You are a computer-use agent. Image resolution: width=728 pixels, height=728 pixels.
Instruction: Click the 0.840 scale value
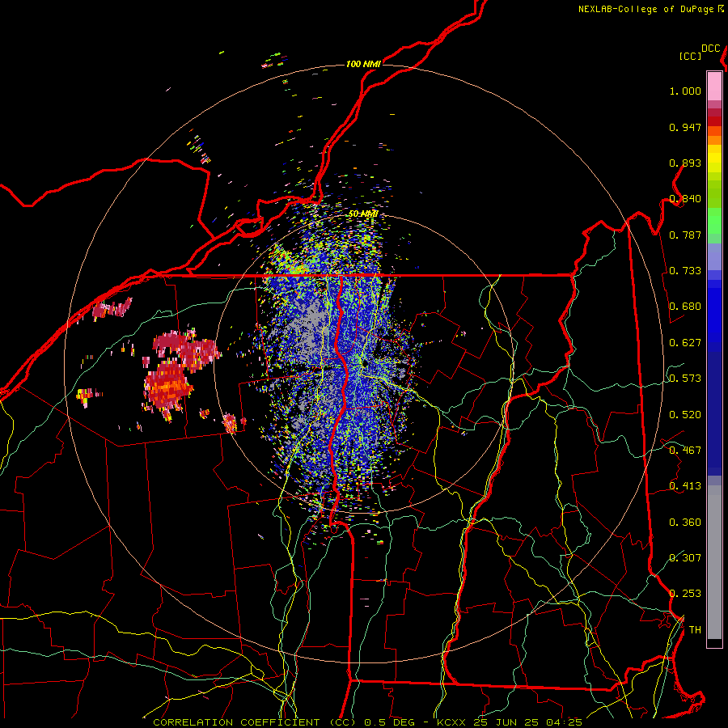685,199
